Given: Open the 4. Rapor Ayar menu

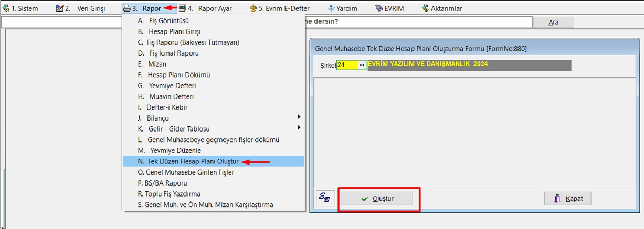Looking at the screenshot, I should tap(205, 8).
